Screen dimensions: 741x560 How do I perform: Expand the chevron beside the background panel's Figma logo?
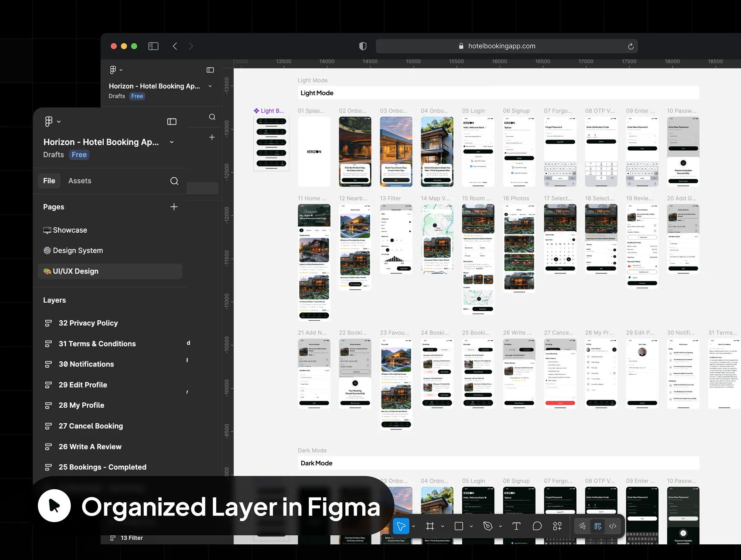121,70
